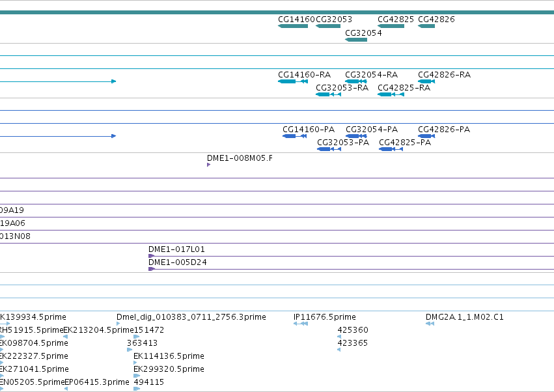The height and width of the screenshot is (392, 554).
Task: Click the 494115 feature label
Action: (148, 382)
